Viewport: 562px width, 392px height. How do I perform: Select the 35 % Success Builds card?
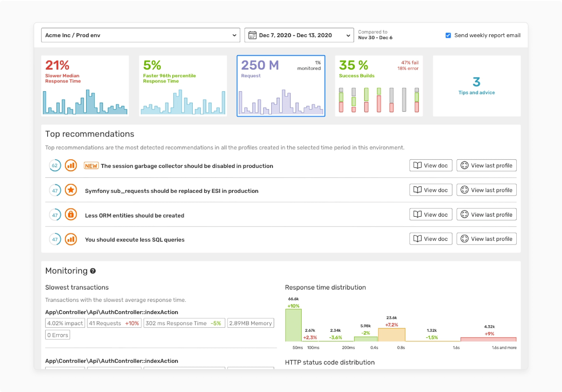pos(379,86)
